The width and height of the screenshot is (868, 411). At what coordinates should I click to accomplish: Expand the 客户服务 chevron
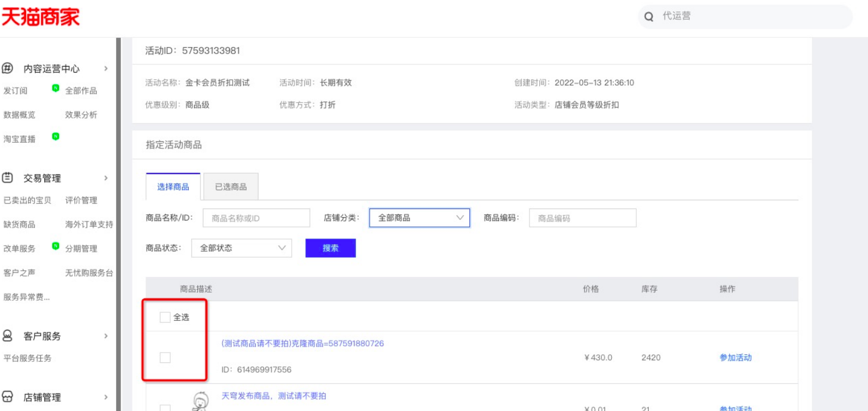[106, 336]
